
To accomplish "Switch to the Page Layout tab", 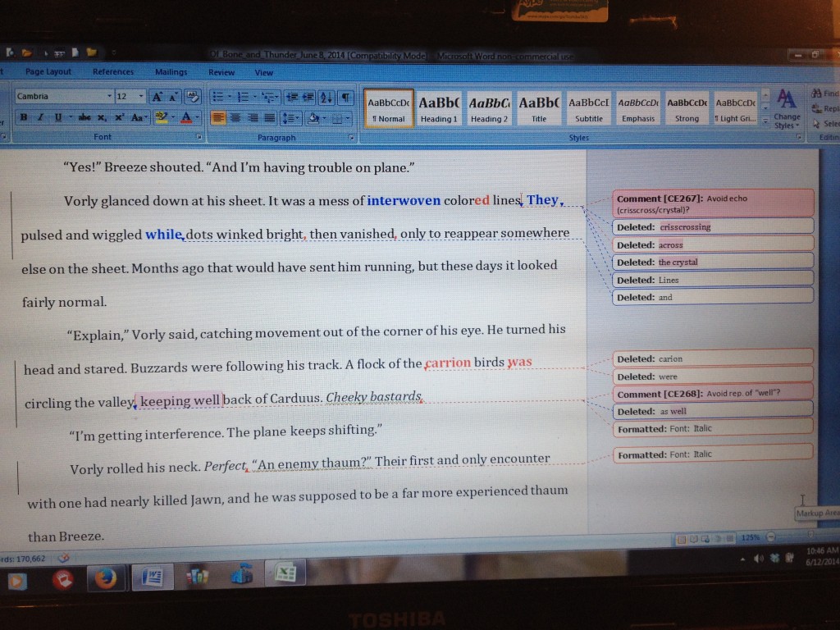I will click(48, 72).
